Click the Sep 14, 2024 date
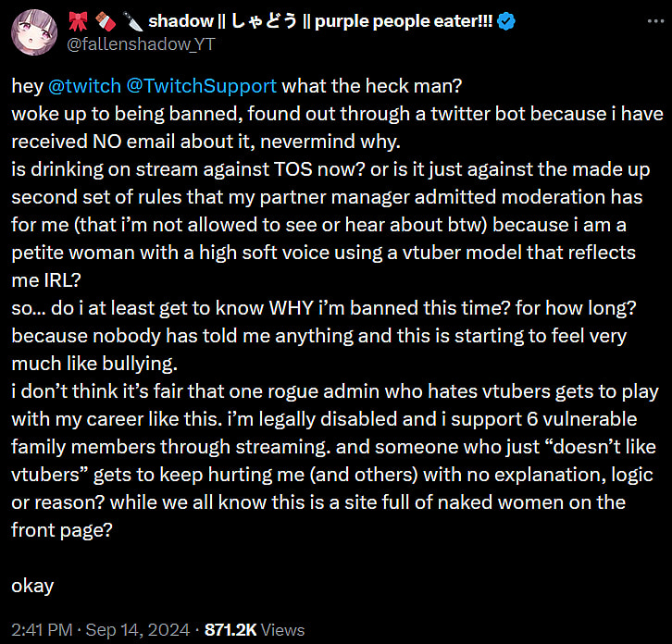 139,629
